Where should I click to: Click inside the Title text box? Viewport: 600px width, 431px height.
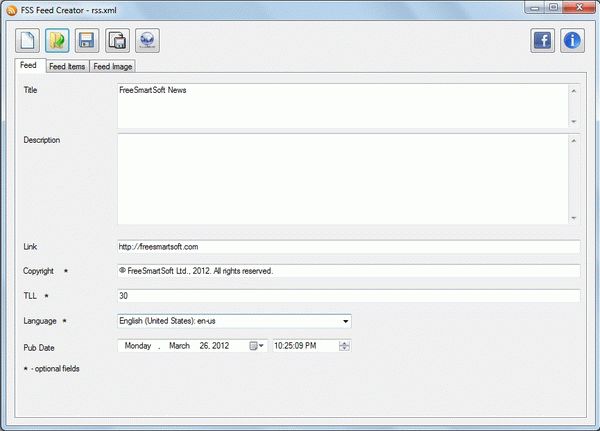point(343,106)
